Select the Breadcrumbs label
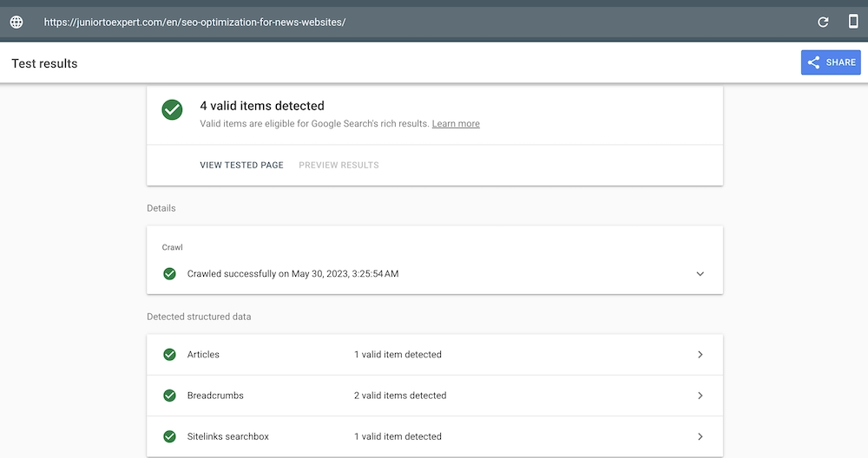 click(x=215, y=396)
